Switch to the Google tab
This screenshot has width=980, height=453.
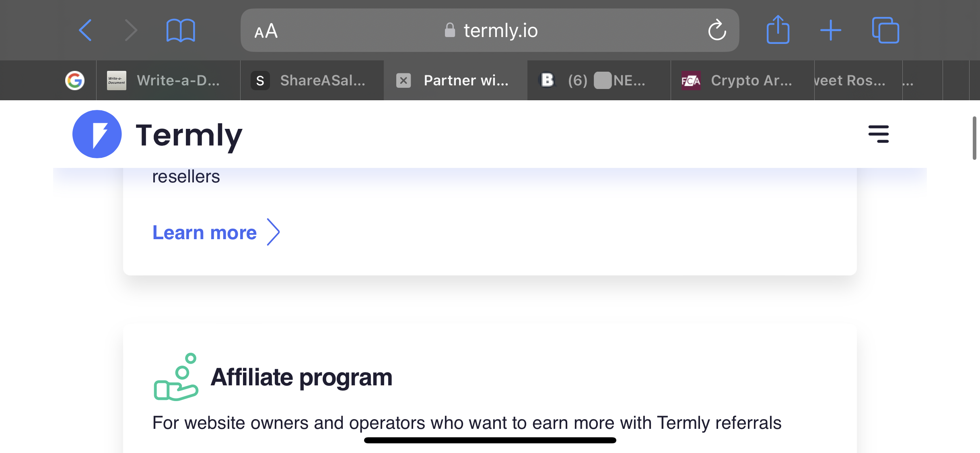point(75,81)
